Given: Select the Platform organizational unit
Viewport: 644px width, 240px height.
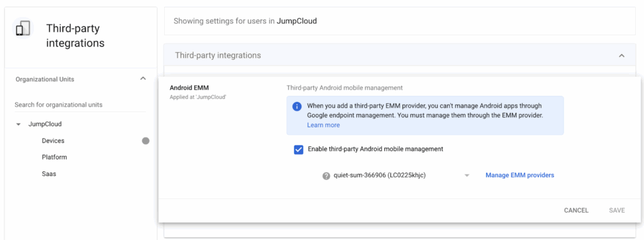Looking at the screenshot, I should coord(54,157).
